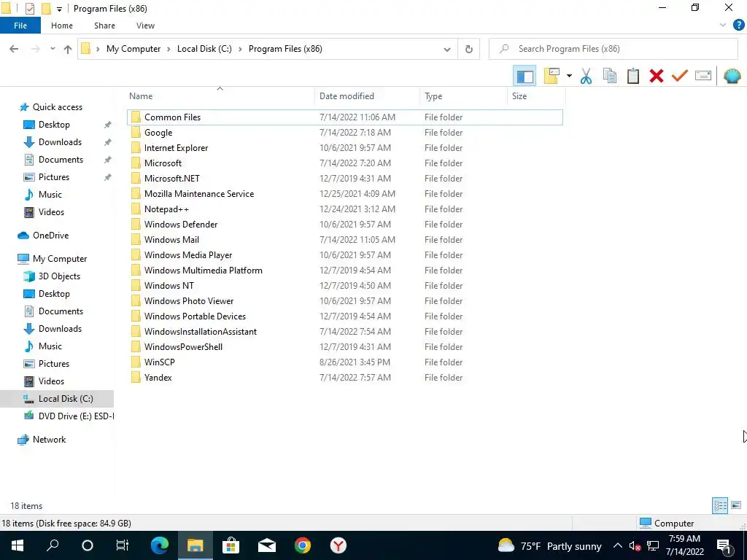Image resolution: width=747 pixels, height=560 pixels.
Task: Select the Notepad++ folder
Action: (345, 209)
